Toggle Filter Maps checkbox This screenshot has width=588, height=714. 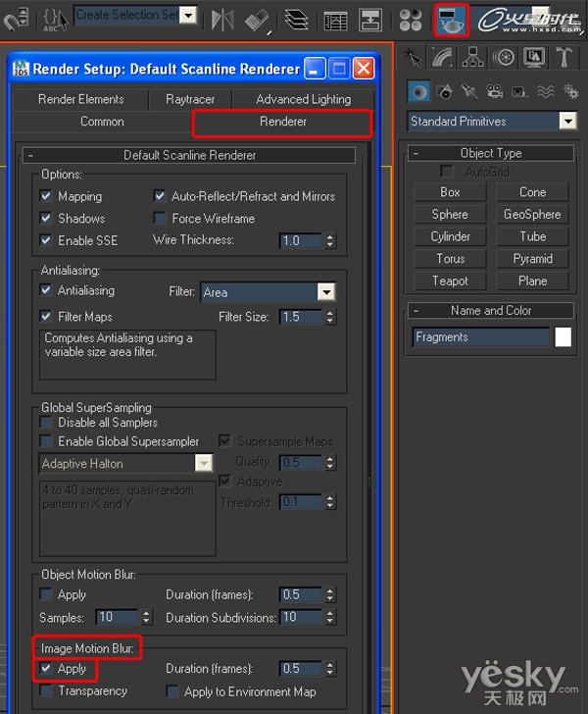pos(46,316)
